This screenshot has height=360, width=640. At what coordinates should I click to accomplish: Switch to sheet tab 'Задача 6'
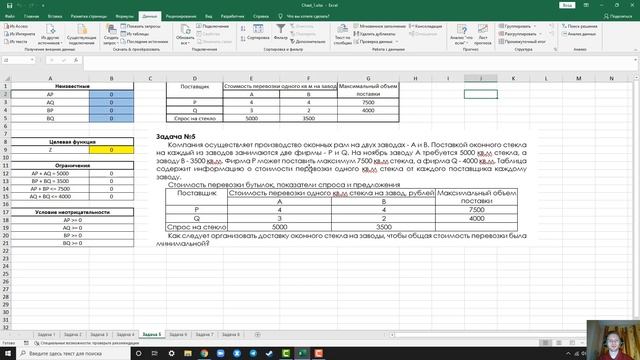[x=178, y=335]
